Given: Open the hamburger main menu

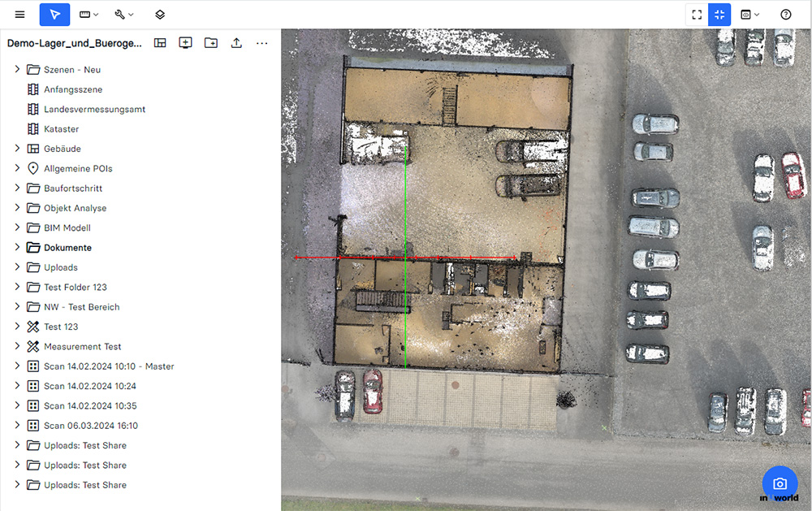Looking at the screenshot, I should (19, 15).
